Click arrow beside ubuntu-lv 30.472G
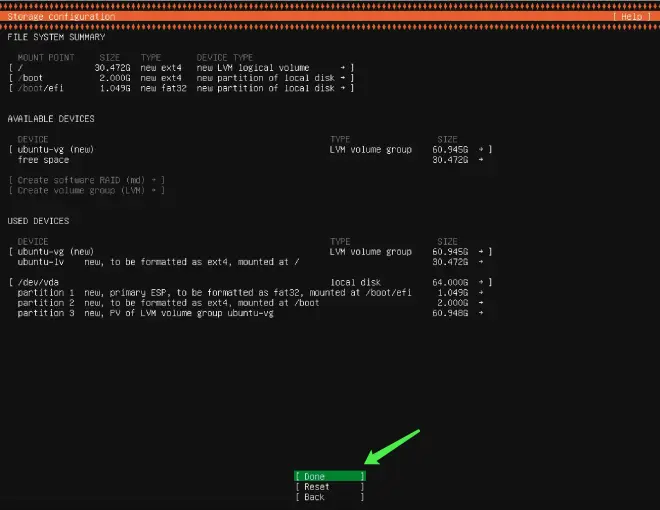This screenshot has width=660, height=510. (481, 262)
